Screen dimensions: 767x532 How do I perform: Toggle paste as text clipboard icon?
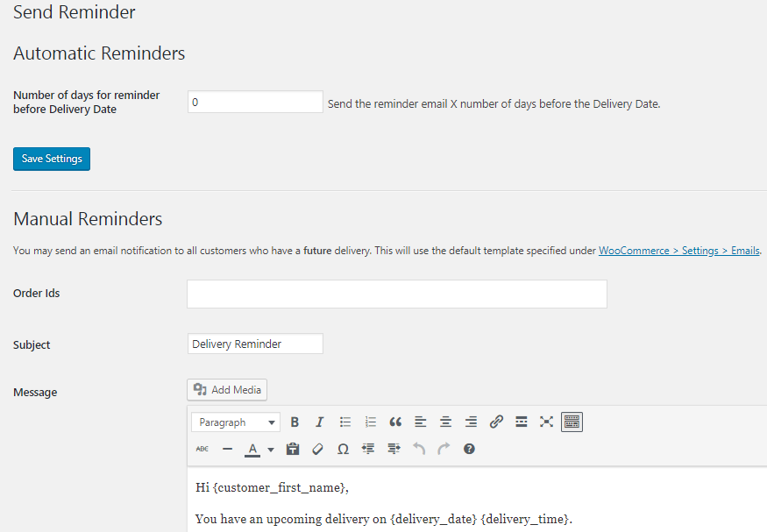[293, 449]
